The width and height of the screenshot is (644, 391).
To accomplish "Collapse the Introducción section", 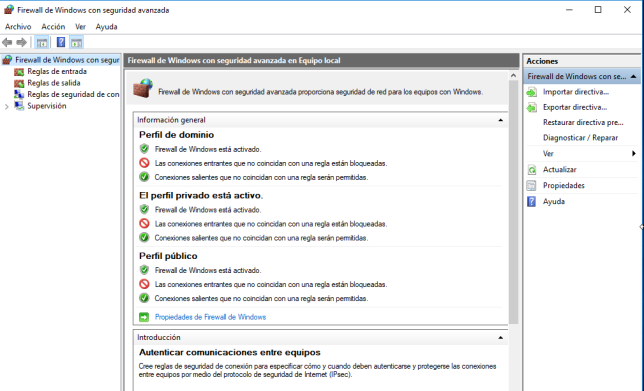I will [x=500, y=338].
